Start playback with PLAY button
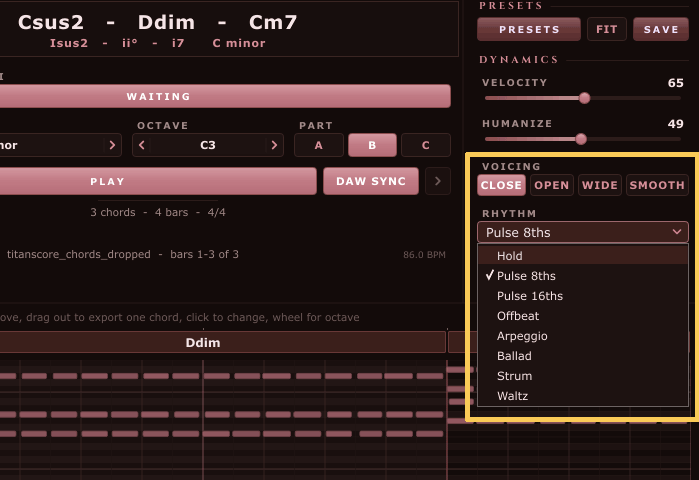Image resolution: width=699 pixels, height=480 pixels. (x=158, y=181)
